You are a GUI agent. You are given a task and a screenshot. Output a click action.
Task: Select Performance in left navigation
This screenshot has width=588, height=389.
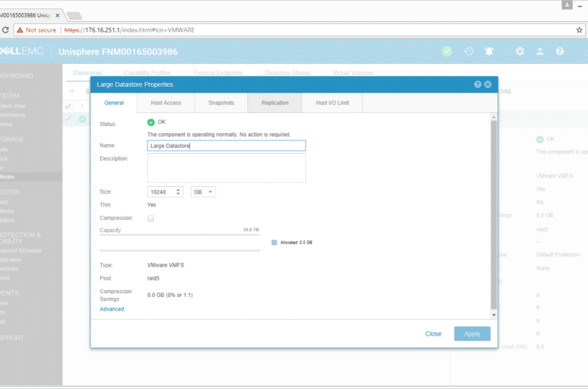tap(12, 115)
